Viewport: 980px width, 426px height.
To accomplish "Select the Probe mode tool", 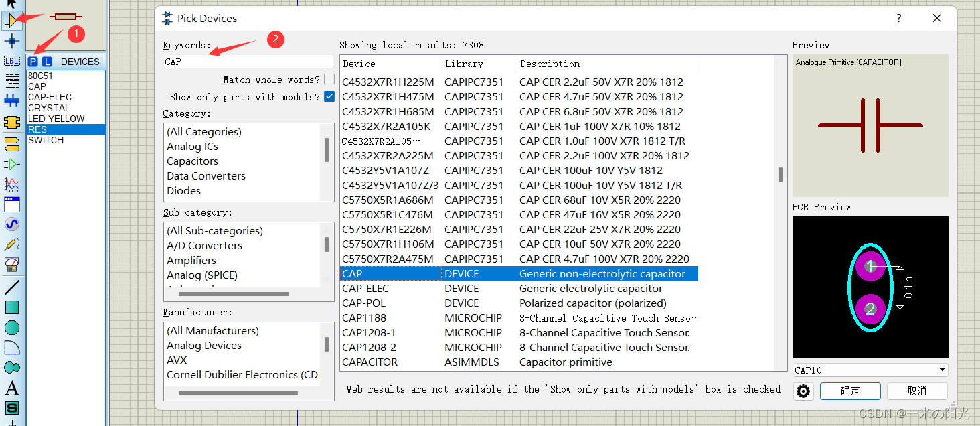I will click(12, 244).
